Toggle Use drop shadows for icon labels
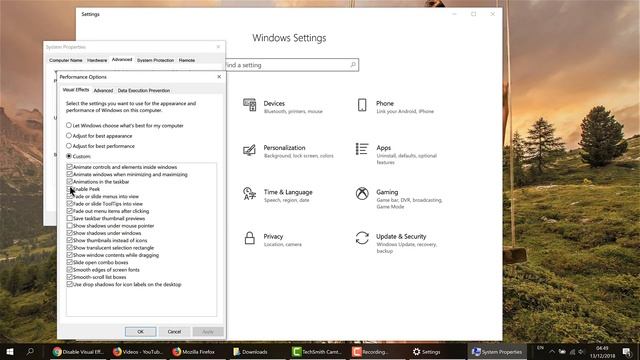 (x=69, y=284)
